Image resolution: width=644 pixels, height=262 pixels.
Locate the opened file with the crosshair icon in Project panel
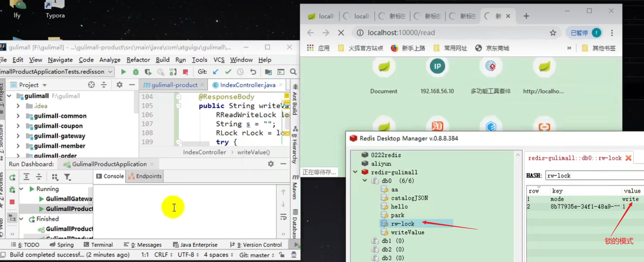(x=91, y=85)
